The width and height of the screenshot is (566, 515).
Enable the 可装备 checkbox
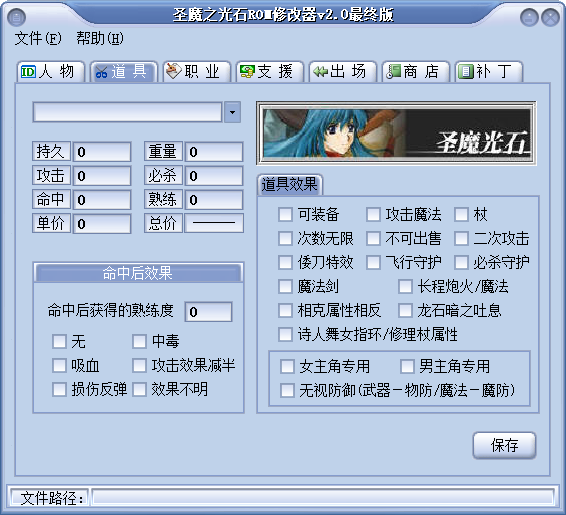pyautogui.click(x=285, y=214)
